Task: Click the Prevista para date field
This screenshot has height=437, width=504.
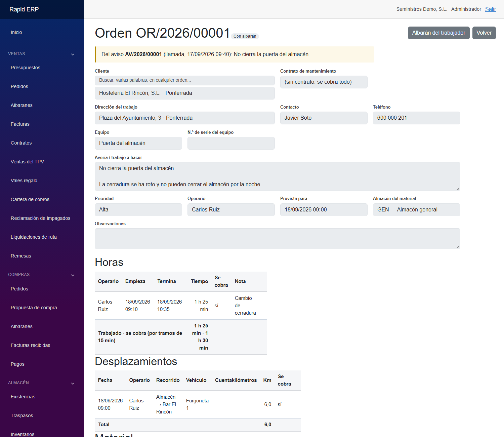Action: pos(324,210)
